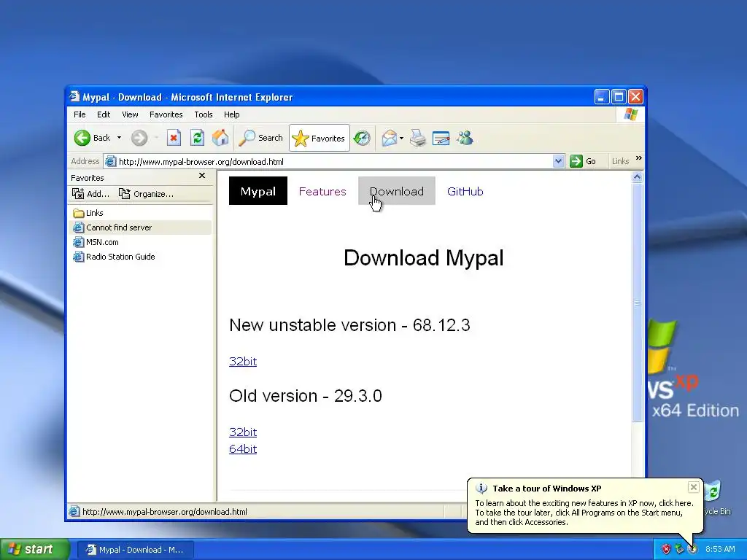Click the page scrollbar up arrow
The image size is (747, 560).
pos(637,177)
